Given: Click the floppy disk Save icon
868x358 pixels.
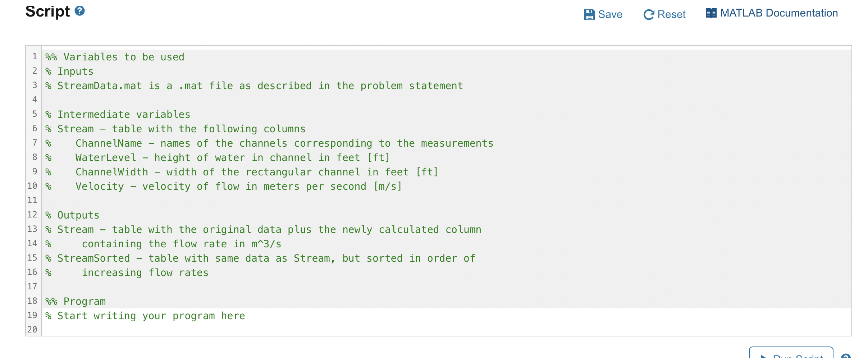Looking at the screenshot, I should [x=589, y=14].
